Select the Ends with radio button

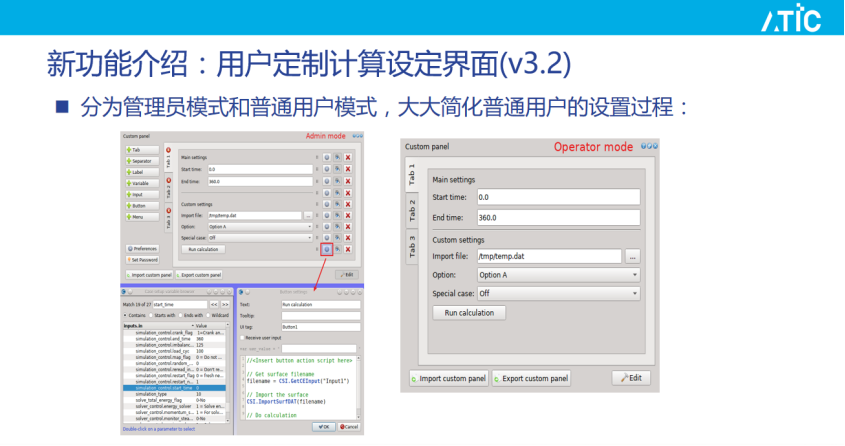181,315
